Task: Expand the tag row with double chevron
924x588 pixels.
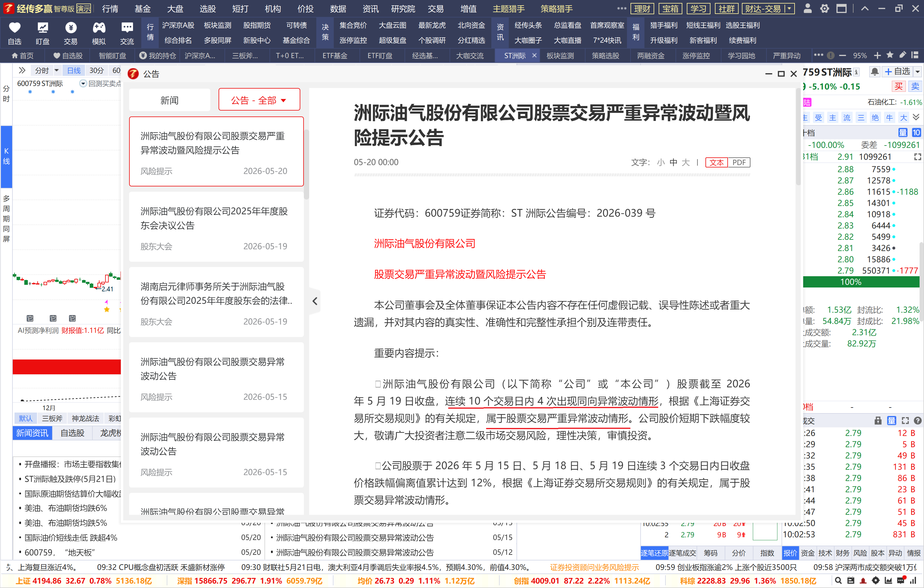Action: [x=916, y=117]
